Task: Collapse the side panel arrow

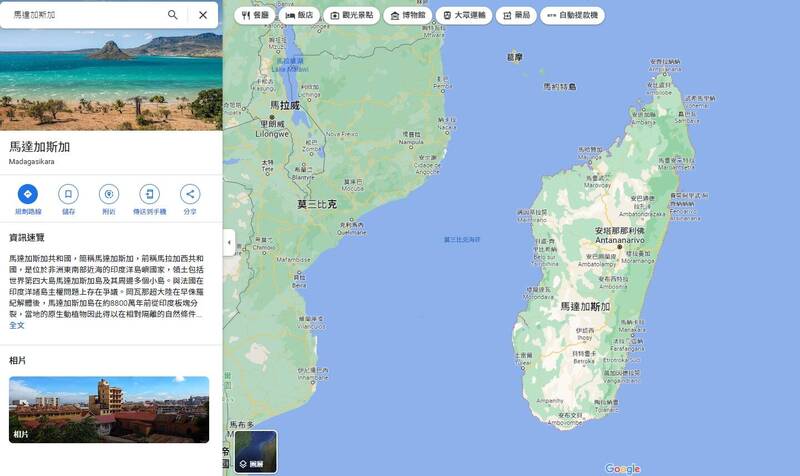Action: (x=229, y=242)
